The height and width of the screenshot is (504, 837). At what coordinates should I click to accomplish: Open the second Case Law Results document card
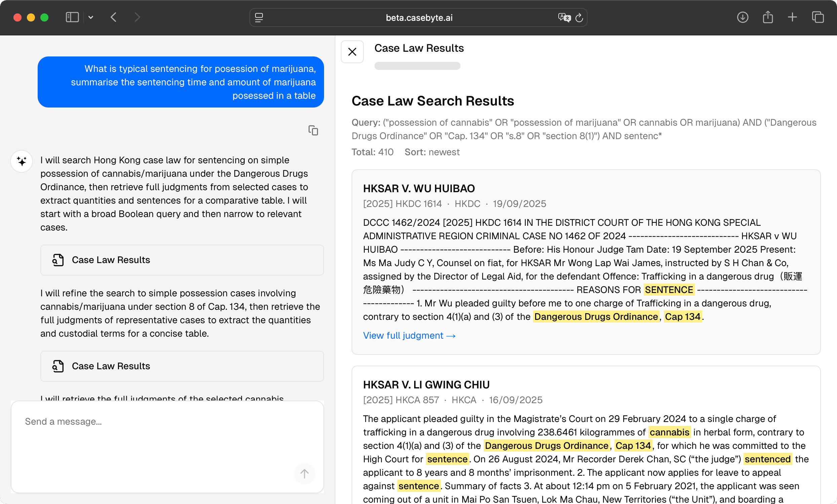pos(182,366)
